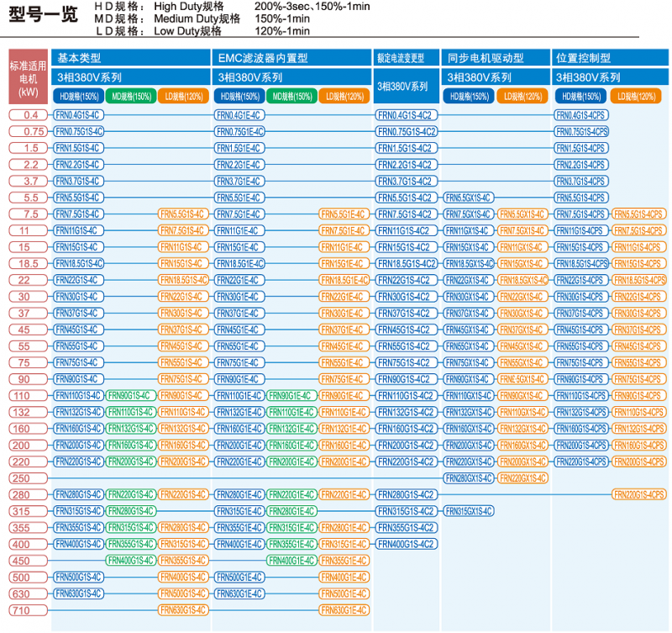
Task: Select the 710 kW motor rating
Action: 29,610
